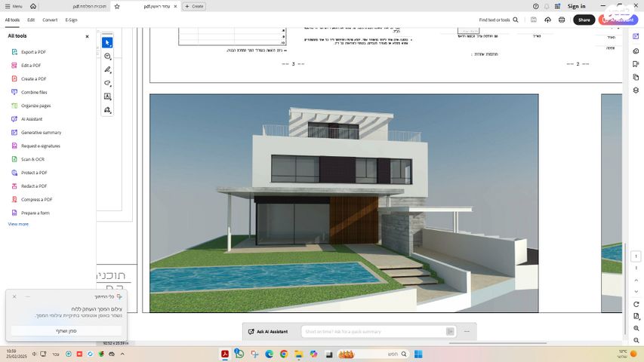Open the hamburger Menu
Image resolution: width=644 pixels, height=362 pixels.
(x=13, y=6)
